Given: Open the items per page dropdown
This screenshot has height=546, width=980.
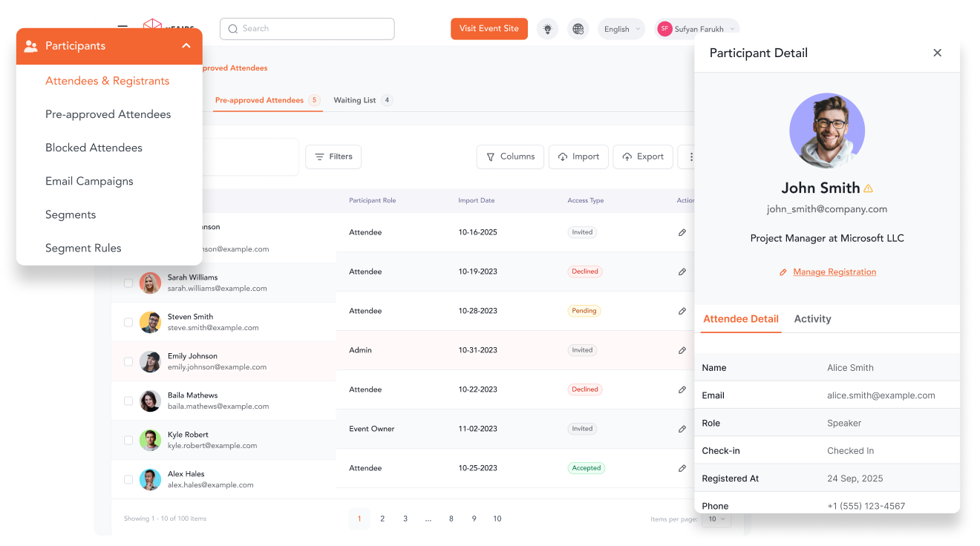Looking at the screenshot, I should tap(716, 519).
